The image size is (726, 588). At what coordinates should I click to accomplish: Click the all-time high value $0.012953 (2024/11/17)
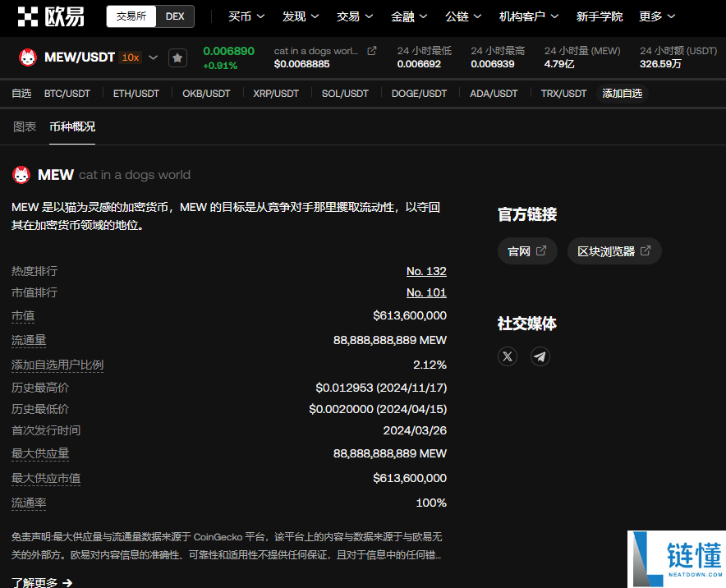[x=381, y=388]
